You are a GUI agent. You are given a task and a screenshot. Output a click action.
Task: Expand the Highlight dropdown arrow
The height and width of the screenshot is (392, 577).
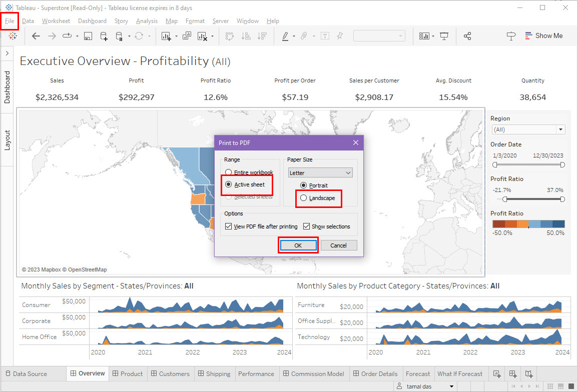click(294, 36)
